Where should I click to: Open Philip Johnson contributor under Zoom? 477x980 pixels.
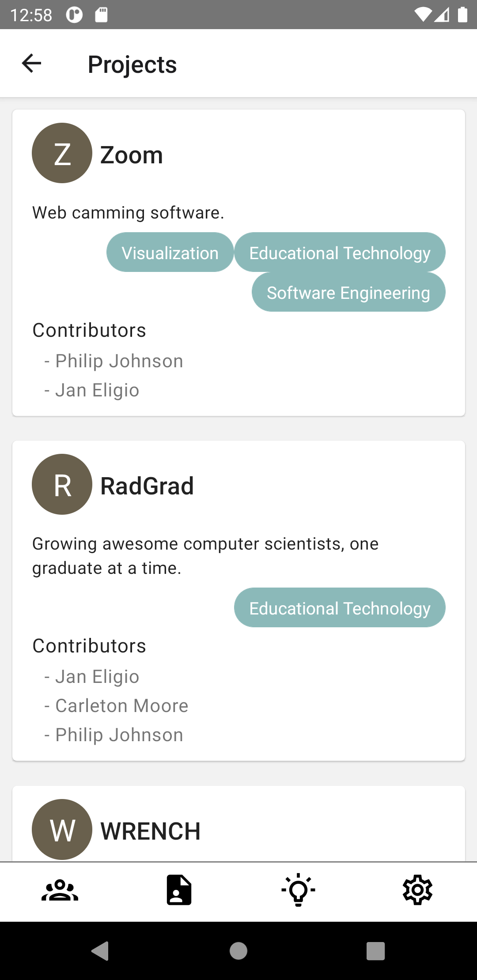coord(119,361)
